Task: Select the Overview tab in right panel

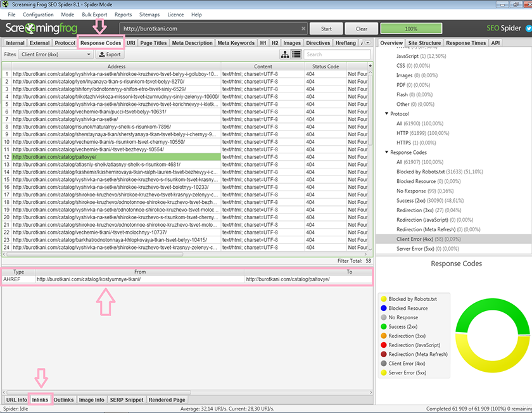Action: pos(391,43)
